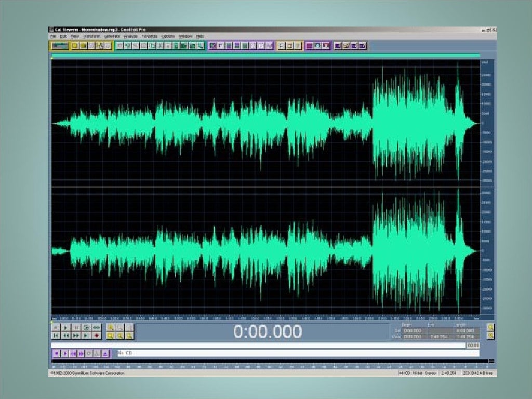Open the Options menu
Image resolution: width=532 pixels, height=399 pixels.
[168, 36]
